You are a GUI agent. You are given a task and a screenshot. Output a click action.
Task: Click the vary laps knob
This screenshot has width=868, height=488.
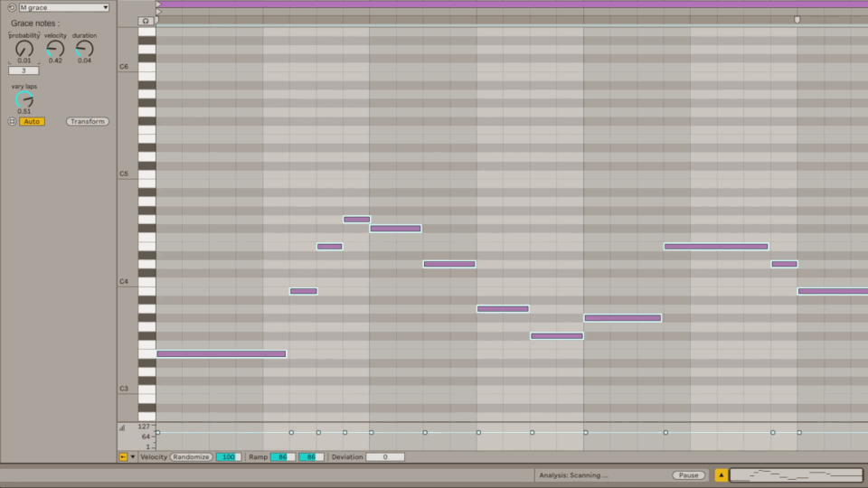click(24, 99)
